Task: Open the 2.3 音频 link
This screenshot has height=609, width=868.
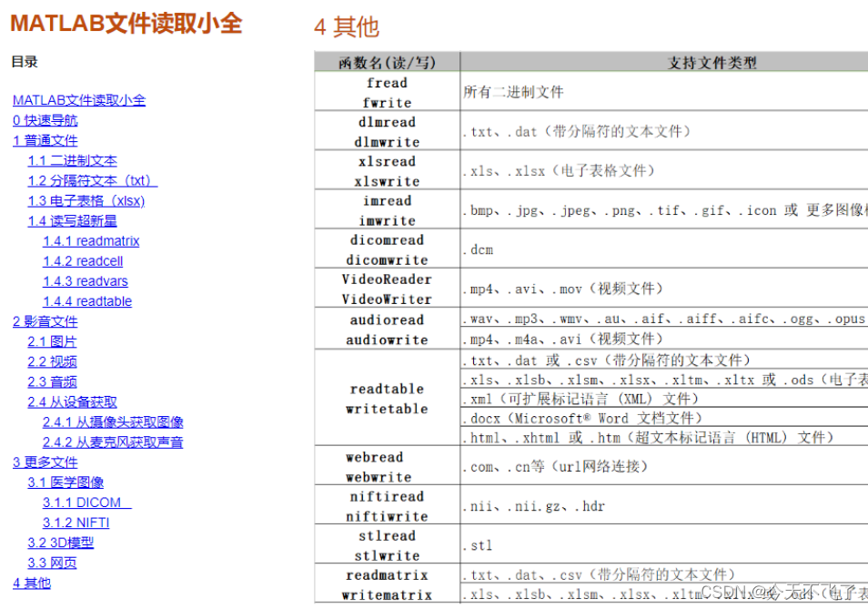Action: pyautogui.click(x=52, y=382)
